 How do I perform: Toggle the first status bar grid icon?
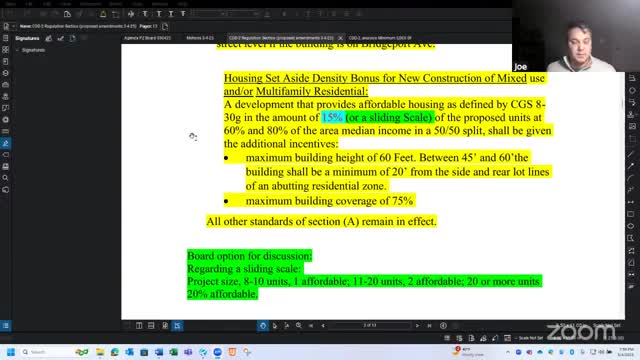(447, 338)
